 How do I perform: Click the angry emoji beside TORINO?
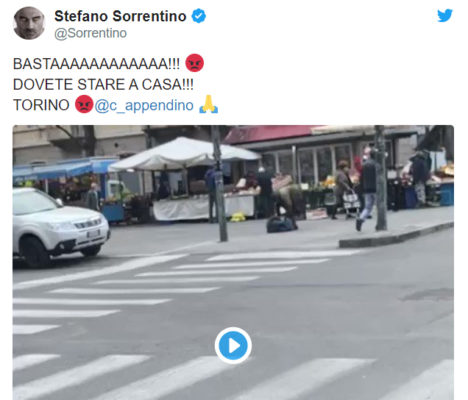[x=84, y=104]
